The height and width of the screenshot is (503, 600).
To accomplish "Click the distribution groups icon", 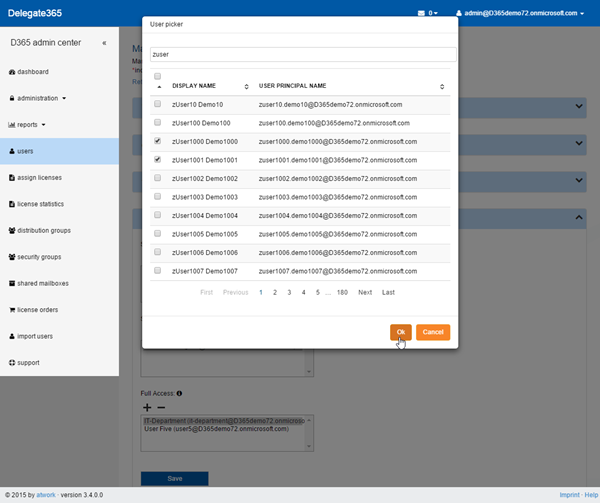I will [12, 231].
